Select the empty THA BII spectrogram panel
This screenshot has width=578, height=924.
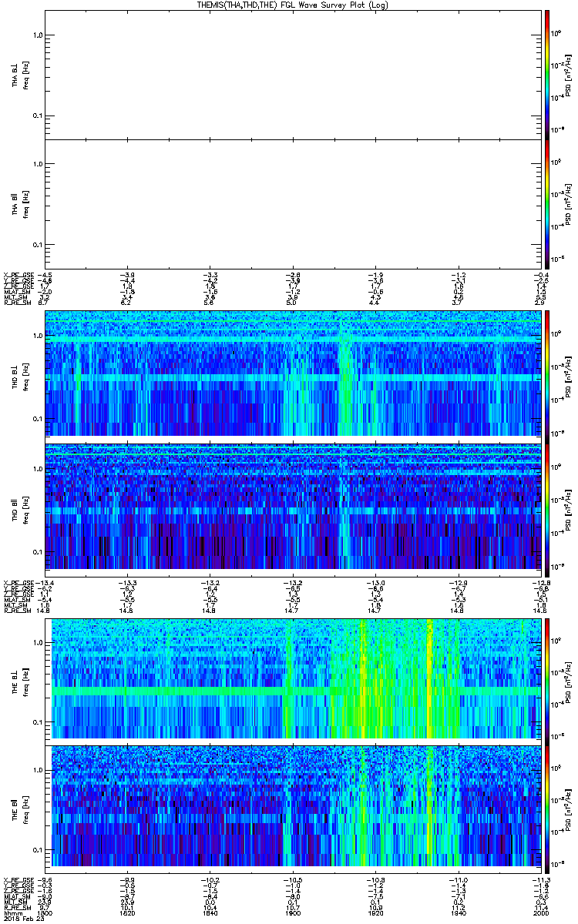click(292, 203)
